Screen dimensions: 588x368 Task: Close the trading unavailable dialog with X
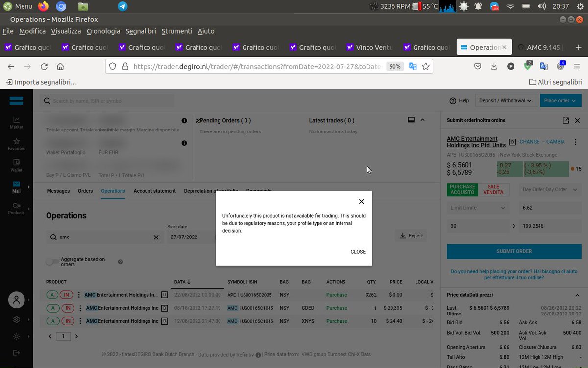coord(361,201)
